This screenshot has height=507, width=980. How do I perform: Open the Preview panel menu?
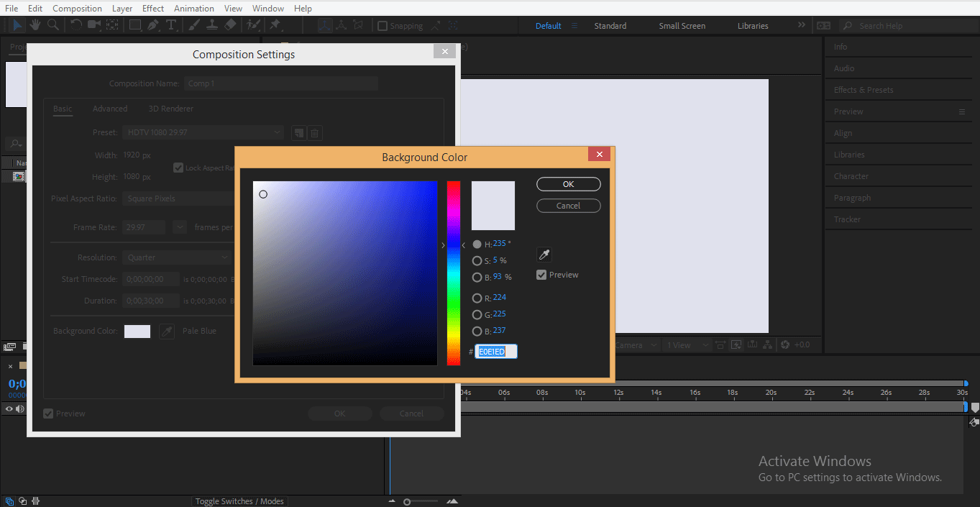pyautogui.click(x=962, y=111)
